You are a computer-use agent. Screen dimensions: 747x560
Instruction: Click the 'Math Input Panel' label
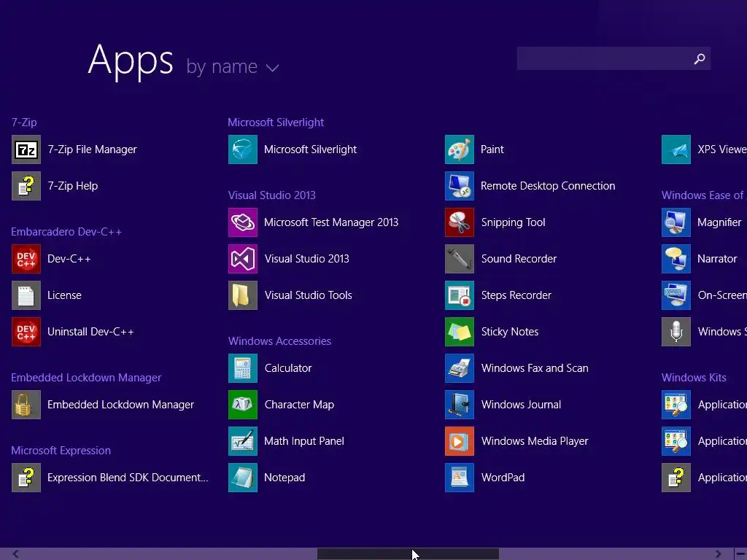tap(304, 441)
